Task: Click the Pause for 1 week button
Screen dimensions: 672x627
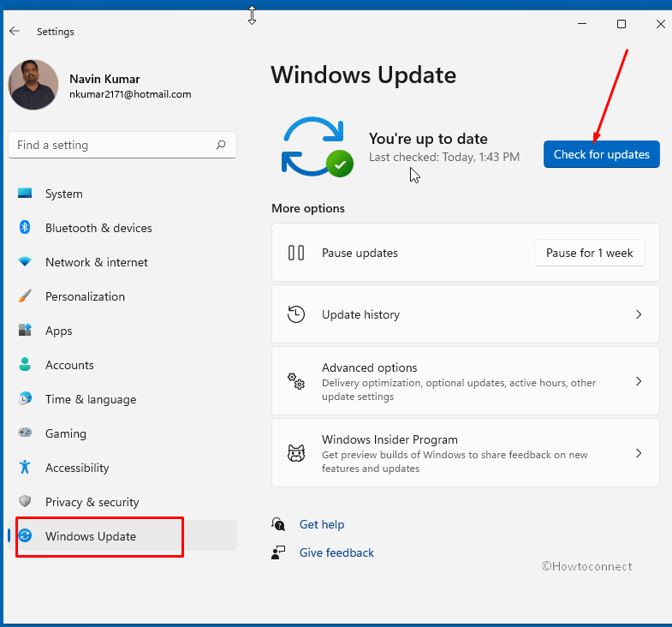Action: (589, 253)
